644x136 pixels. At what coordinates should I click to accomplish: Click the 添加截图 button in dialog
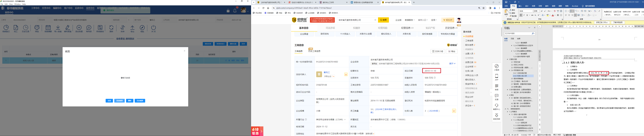click(119, 101)
